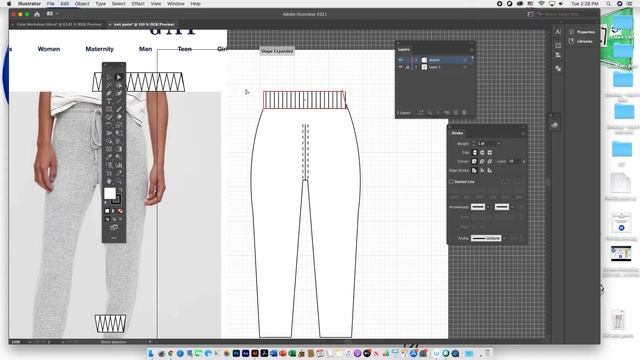Click the Help search field in title bar
Viewport: 640px width, 360px height.
click(x=567, y=14)
